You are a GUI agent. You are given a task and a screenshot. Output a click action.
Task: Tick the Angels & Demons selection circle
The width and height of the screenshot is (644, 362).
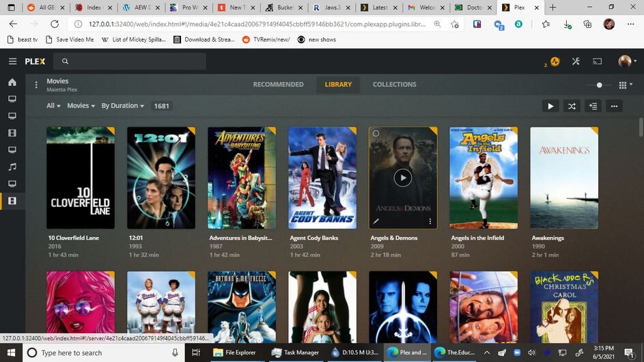tap(376, 134)
